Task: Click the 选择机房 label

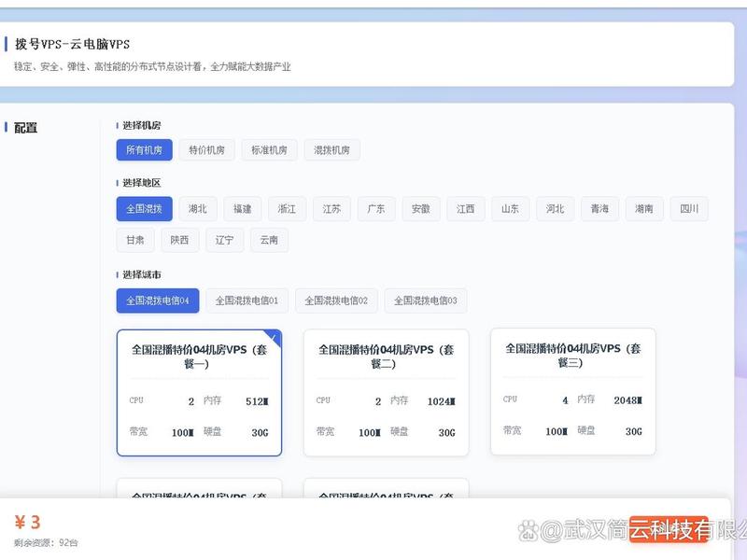Action: tap(142, 125)
